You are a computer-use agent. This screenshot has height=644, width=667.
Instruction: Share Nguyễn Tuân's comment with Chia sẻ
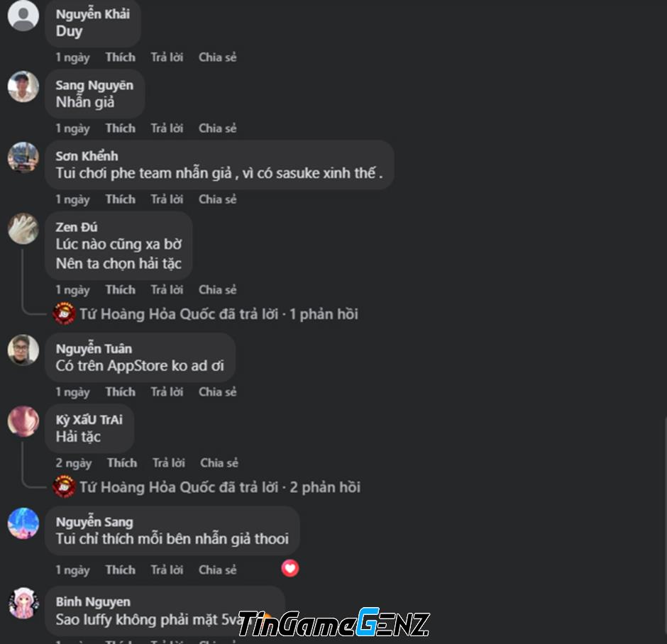click(217, 392)
